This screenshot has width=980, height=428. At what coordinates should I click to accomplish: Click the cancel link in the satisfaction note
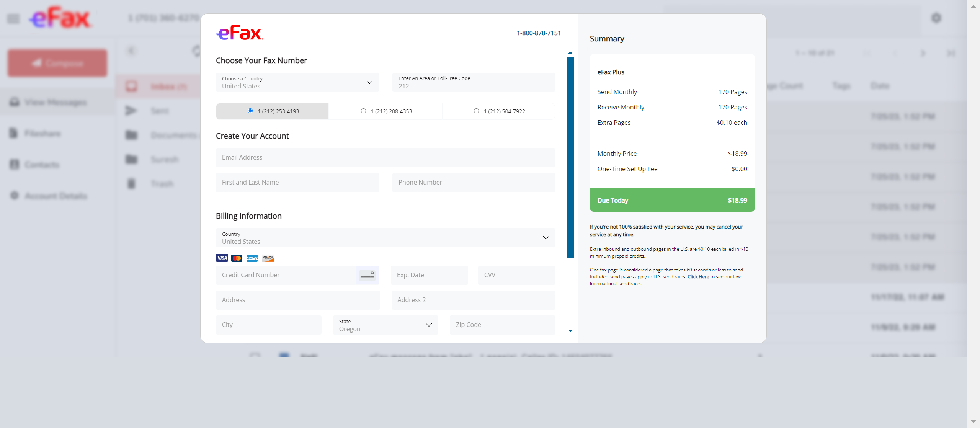tap(723, 227)
